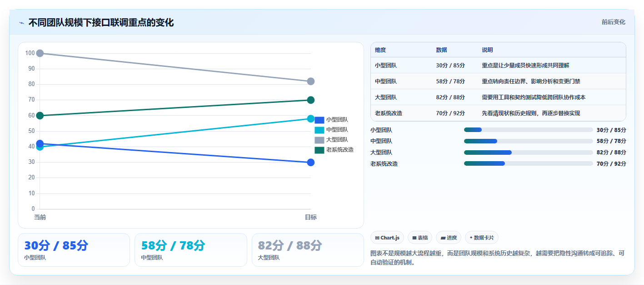Toggle the 大型团队 legend color box
644x285 pixels.
point(320,140)
